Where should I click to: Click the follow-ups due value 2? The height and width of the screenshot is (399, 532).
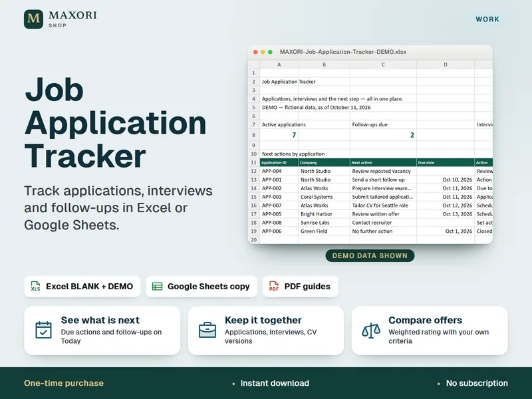[x=412, y=135]
